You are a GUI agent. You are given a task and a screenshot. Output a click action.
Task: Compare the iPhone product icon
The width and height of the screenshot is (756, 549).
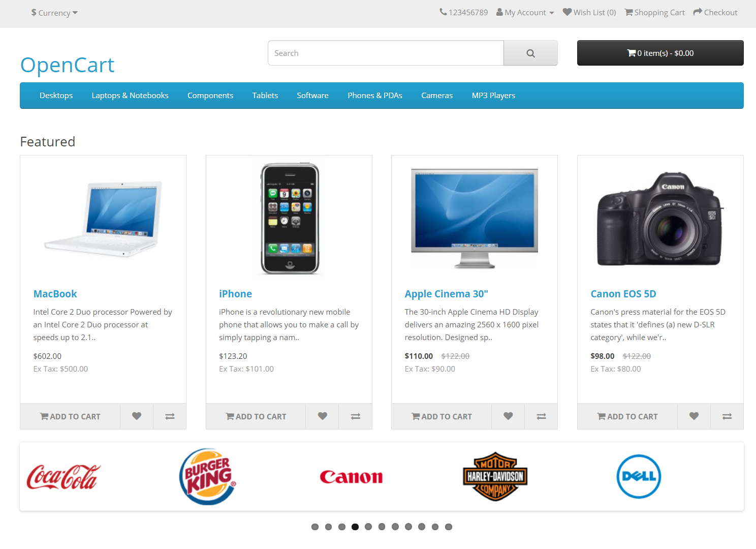coord(356,416)
